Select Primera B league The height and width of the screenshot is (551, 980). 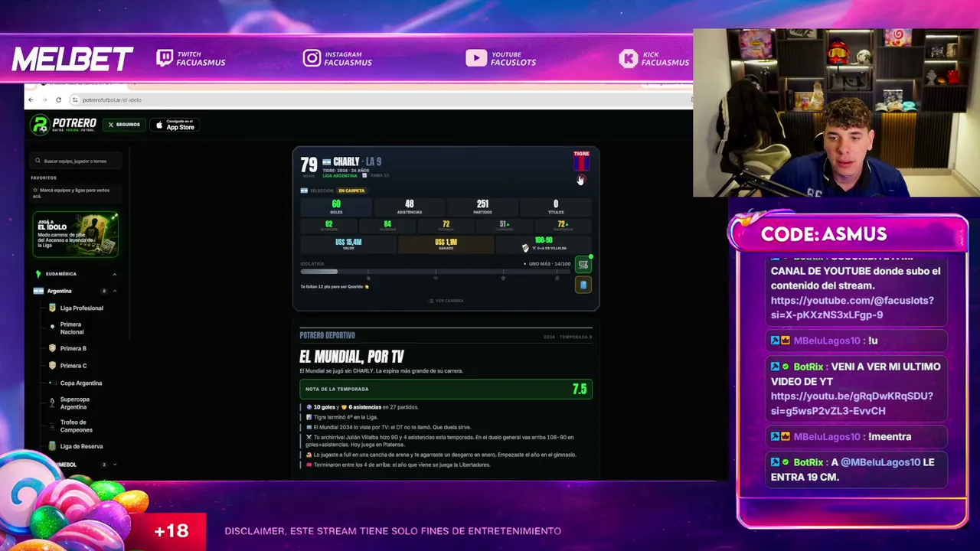[x=73, y=348]
